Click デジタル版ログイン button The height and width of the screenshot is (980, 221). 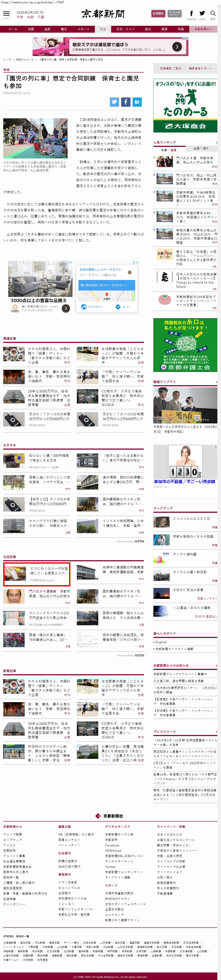(x=175, y=14)
